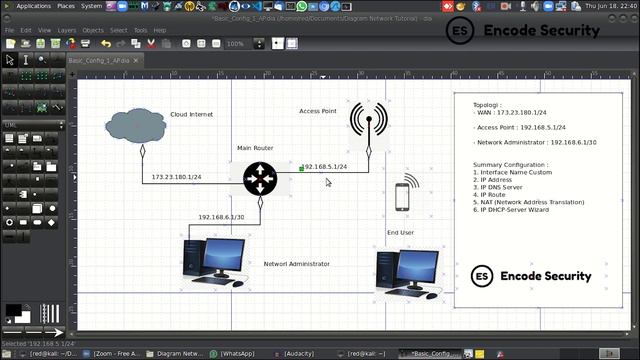Open the start arrow style selector

pyautogui.click(x=13, y=332)
